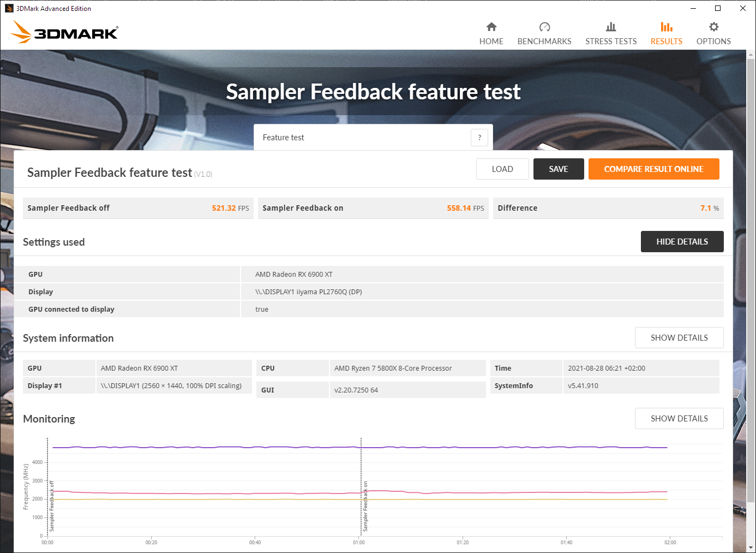756x553 pixels.
Task: Click the vertical scrollbar thumb
Action: click(751, 281)
